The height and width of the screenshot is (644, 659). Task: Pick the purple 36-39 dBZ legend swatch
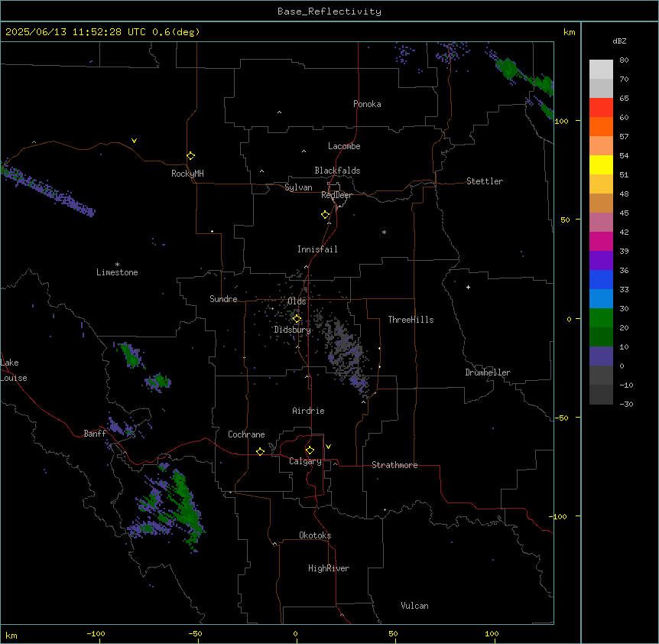[601, 261]
